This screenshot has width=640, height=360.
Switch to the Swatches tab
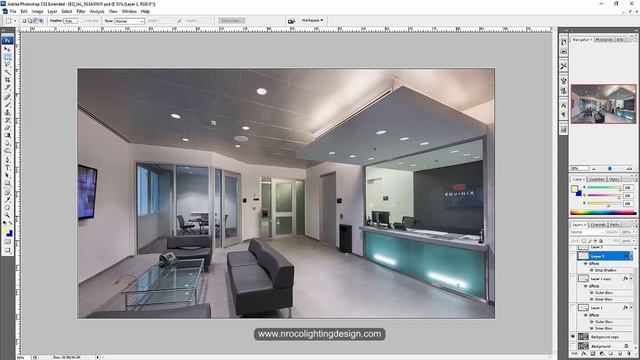pyautogui.click(x=597, y=179)
